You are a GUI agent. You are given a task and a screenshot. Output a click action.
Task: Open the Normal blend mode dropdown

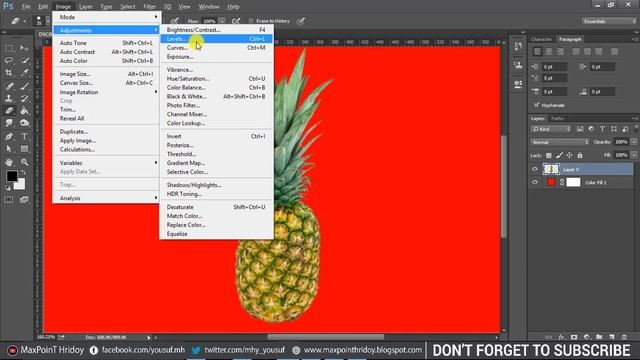[560, 142]
